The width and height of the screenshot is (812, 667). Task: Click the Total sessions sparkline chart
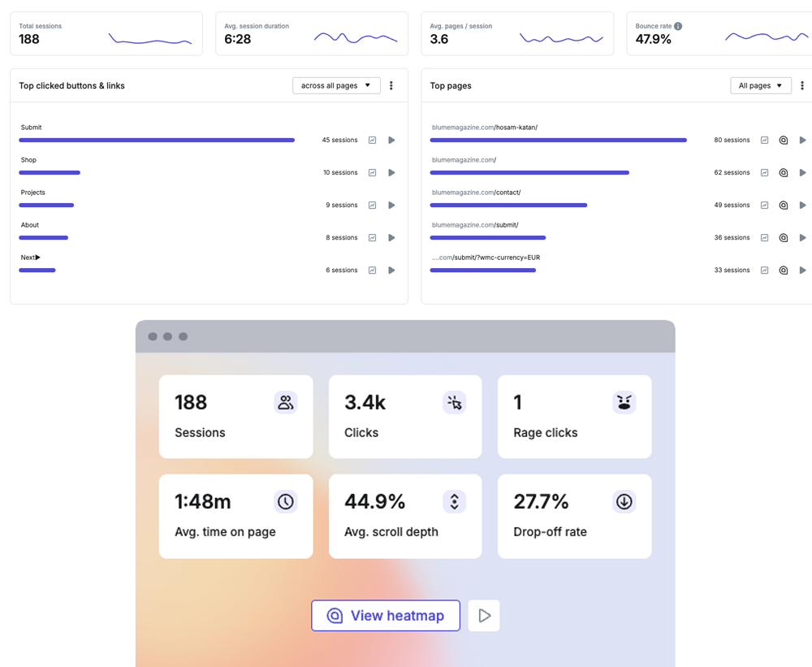(150, 39)
